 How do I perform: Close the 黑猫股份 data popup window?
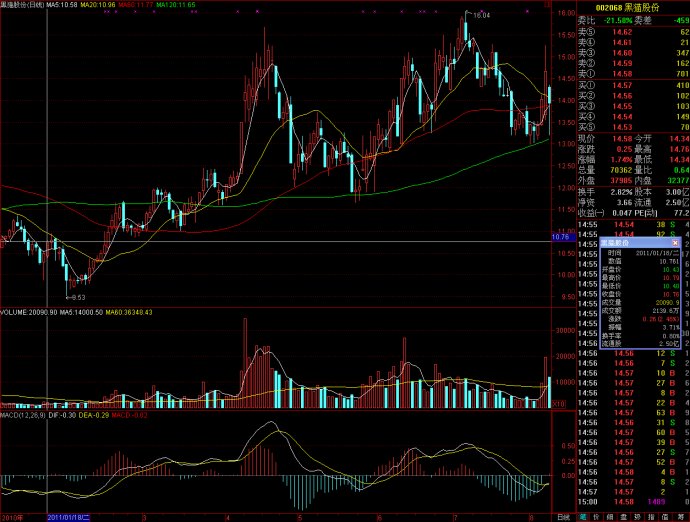pyautogui.click(x=674, y=243)
